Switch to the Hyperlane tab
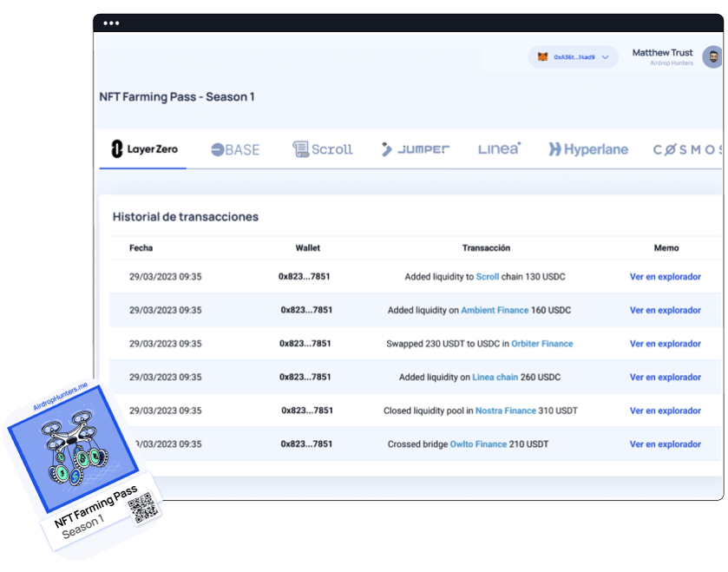This screenshot has height=572, width=728. (587, 149)
